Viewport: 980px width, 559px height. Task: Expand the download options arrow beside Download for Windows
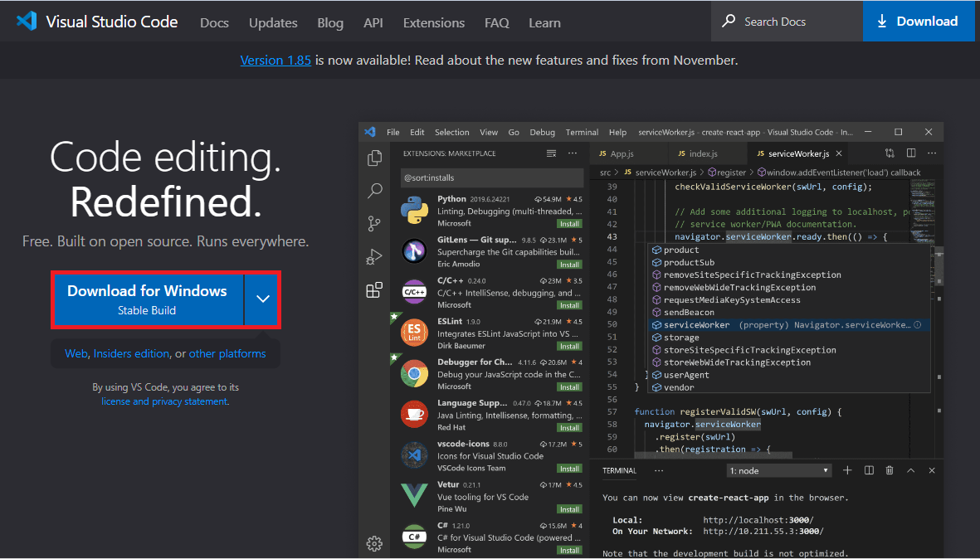tap(262, 299)
